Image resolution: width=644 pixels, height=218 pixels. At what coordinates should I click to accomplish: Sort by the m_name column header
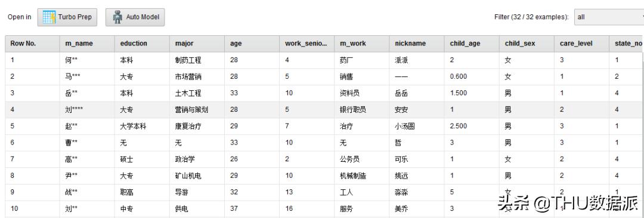[87, 44]
